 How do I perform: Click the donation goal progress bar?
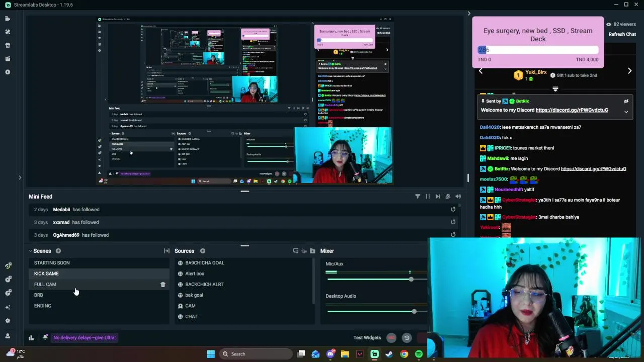[x=538, y=50]
